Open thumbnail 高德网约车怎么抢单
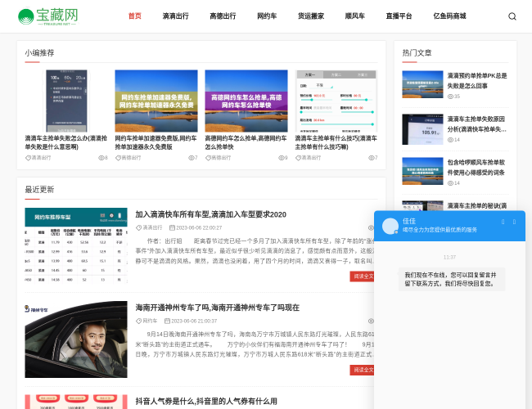The image size is (532, 409). (246, 101)
